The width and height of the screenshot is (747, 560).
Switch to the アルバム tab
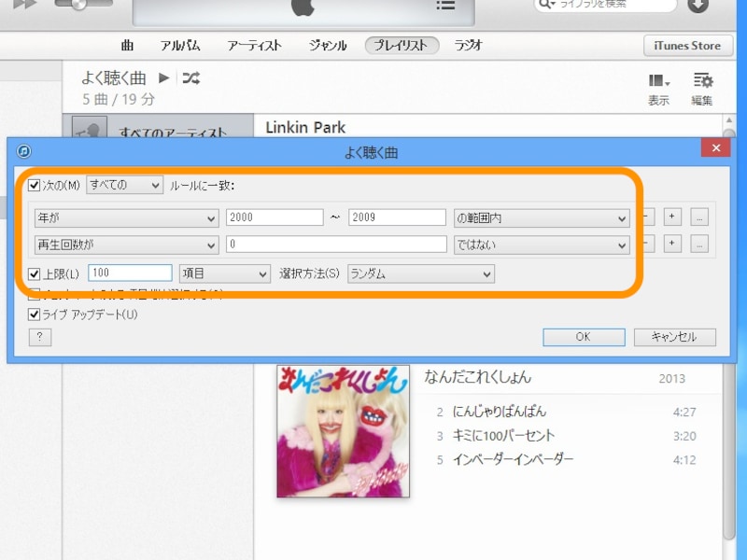(180, 45)
